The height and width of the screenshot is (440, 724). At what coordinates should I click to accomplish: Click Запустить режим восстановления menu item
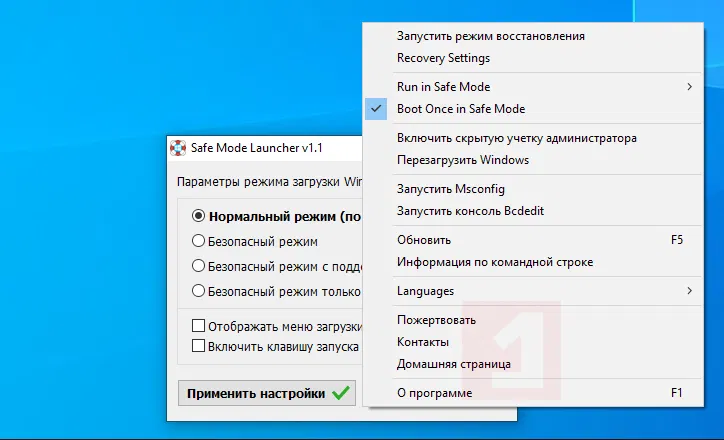[x=490, y=36]
